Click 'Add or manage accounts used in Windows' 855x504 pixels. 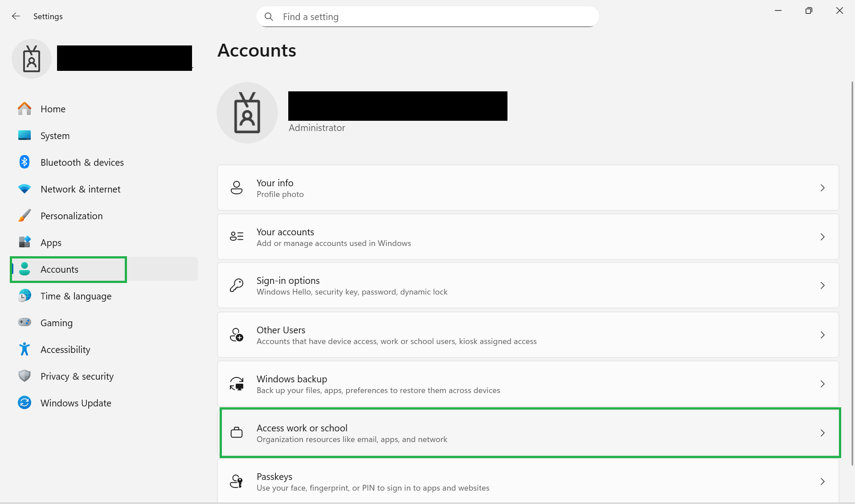click(334, 243)
